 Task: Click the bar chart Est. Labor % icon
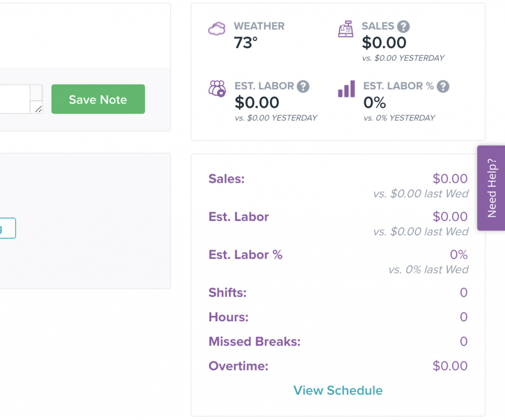[346, 89]
